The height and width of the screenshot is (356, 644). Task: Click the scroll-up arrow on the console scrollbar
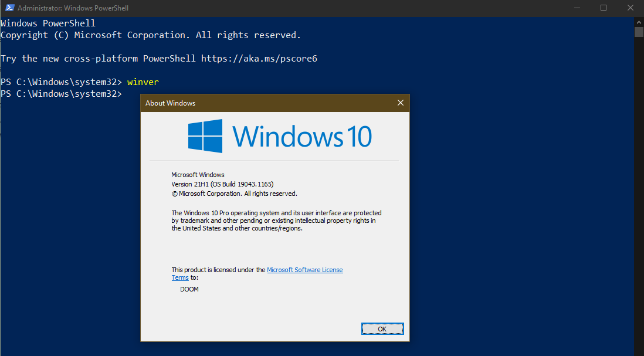tap(639, 21)
